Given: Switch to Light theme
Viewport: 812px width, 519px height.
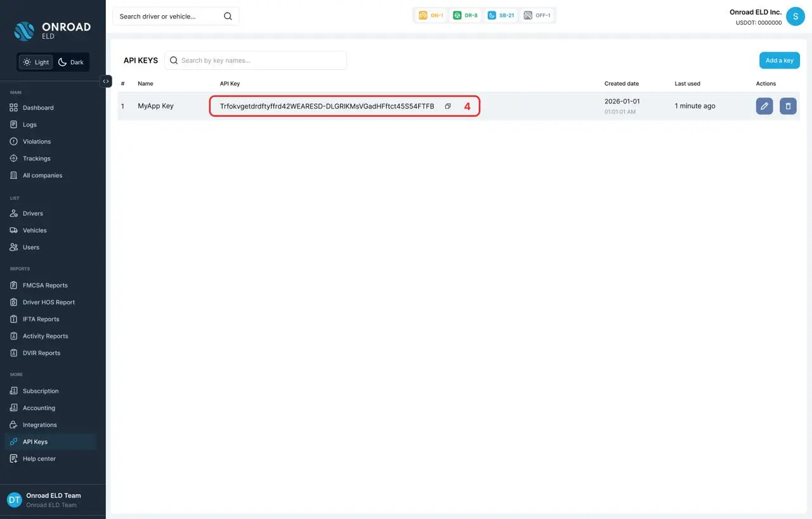Looking at the screenshot, I should 36,62.
